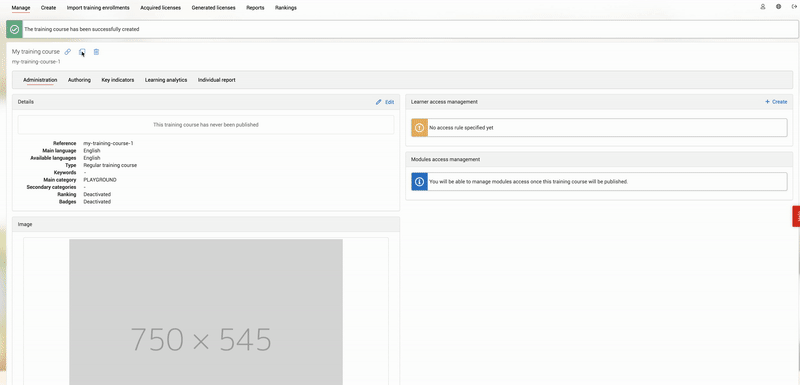
Task: Click the pencil Edit icon in Details
Action: tap(379, 102)
